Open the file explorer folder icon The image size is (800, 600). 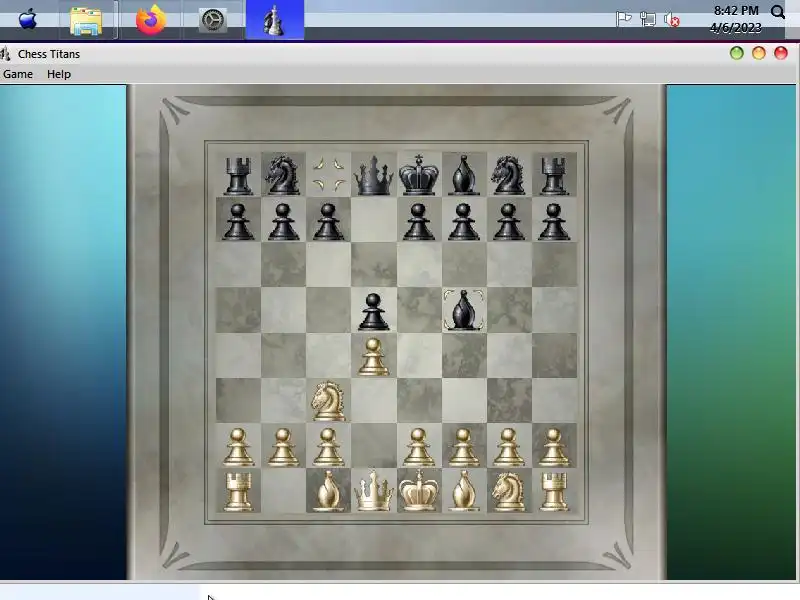coord(86,20)
